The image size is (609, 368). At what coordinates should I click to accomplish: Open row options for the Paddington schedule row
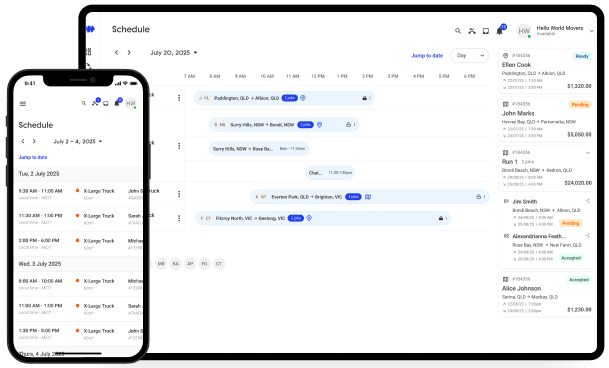point(179,98)
